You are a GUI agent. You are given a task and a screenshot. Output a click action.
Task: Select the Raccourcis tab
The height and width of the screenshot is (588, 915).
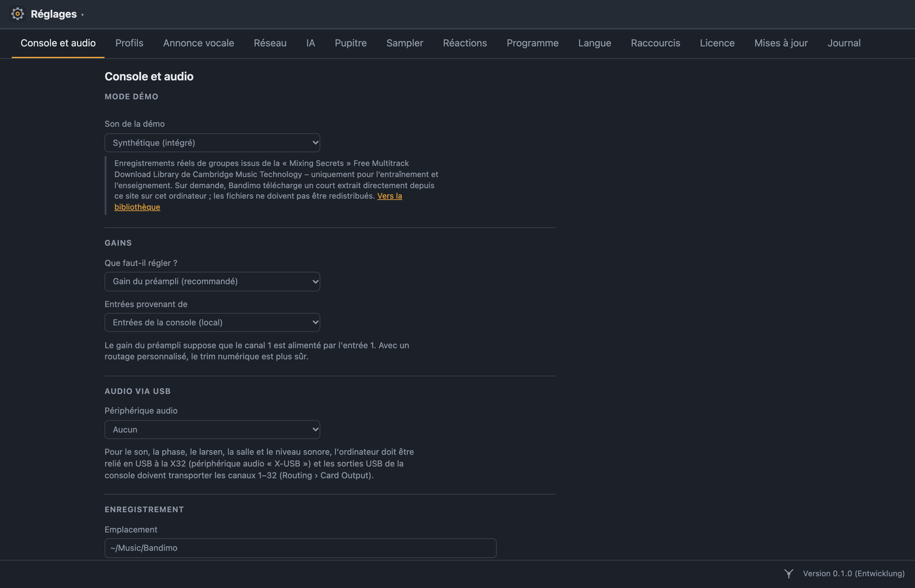tap(656, 43)
